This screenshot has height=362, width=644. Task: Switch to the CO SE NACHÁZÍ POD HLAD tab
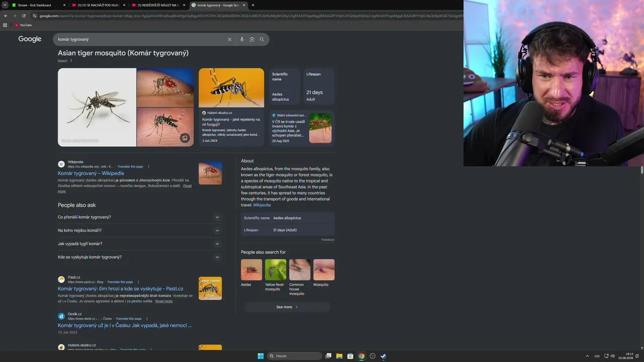[x=99, y=5]
